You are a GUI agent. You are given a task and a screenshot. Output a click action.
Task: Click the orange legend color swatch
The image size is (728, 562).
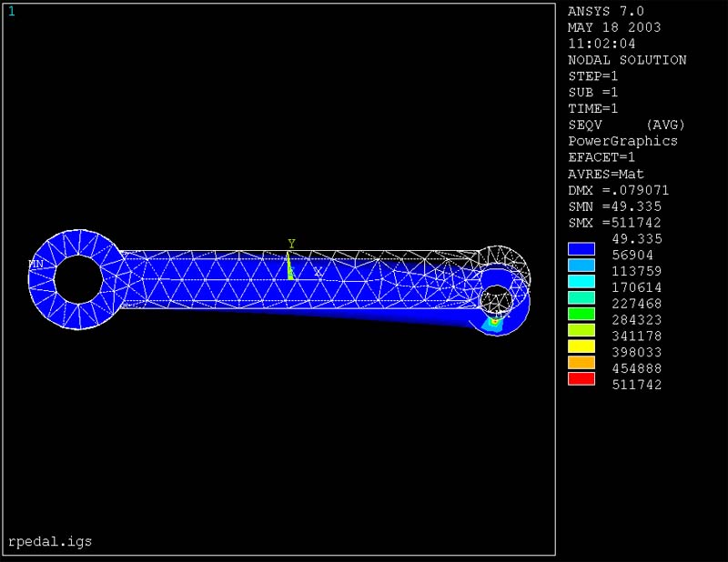coord(581,363)
